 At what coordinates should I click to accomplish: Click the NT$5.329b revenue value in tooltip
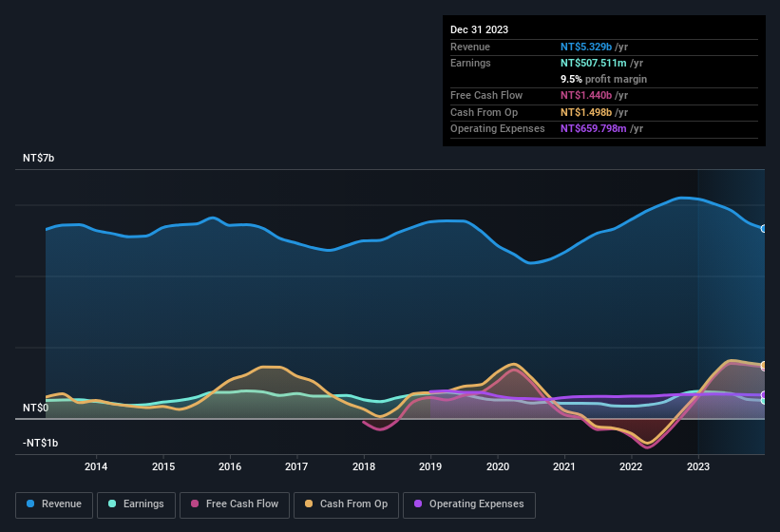pyautogui.click(x=586, y=47)
